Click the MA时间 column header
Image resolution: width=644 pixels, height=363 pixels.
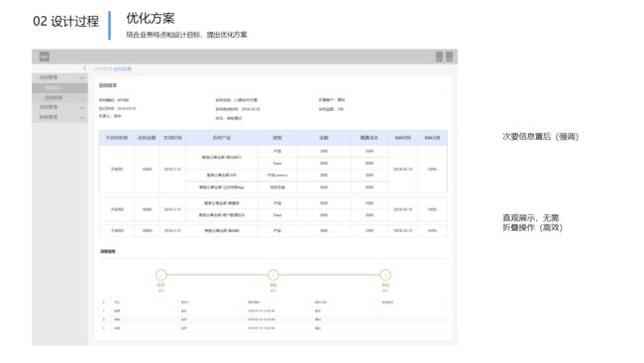(403, 138)
